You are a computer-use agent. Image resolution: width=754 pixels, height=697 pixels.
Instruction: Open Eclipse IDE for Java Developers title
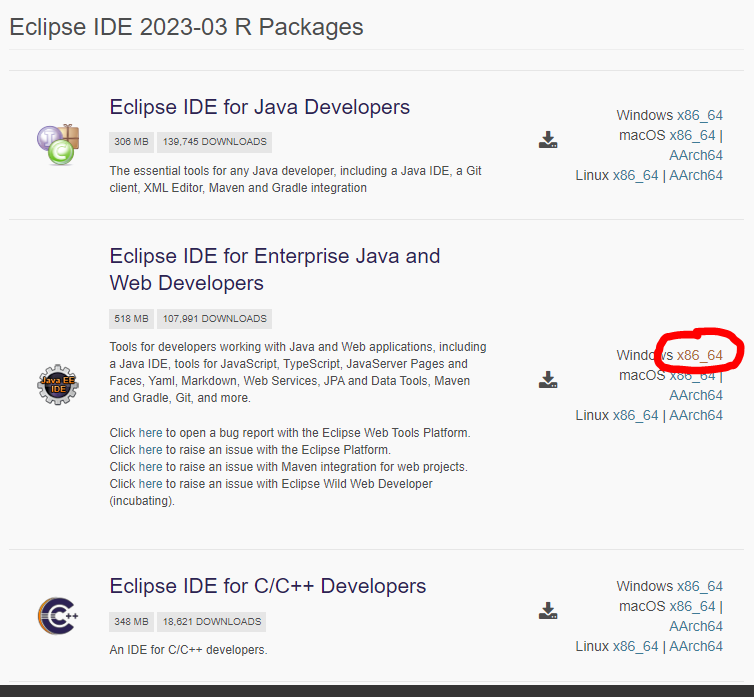pyautogui.click(x=260, y=107)
